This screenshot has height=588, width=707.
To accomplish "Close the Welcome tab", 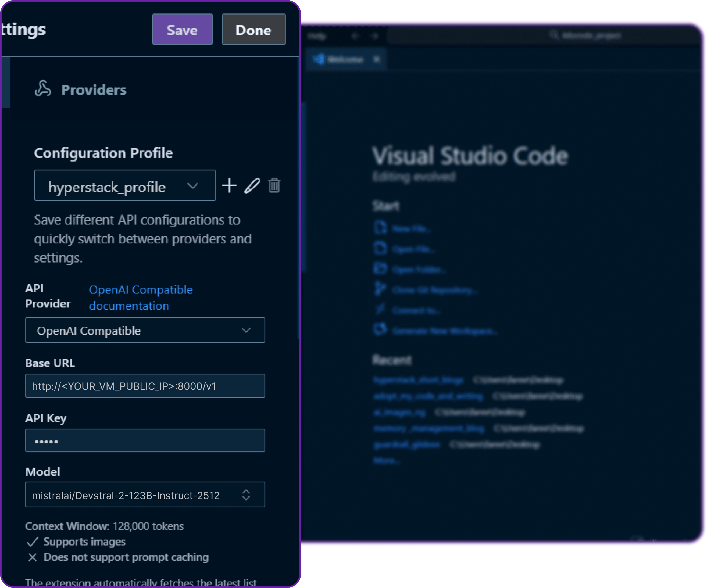I will click(x=377, y=59).
